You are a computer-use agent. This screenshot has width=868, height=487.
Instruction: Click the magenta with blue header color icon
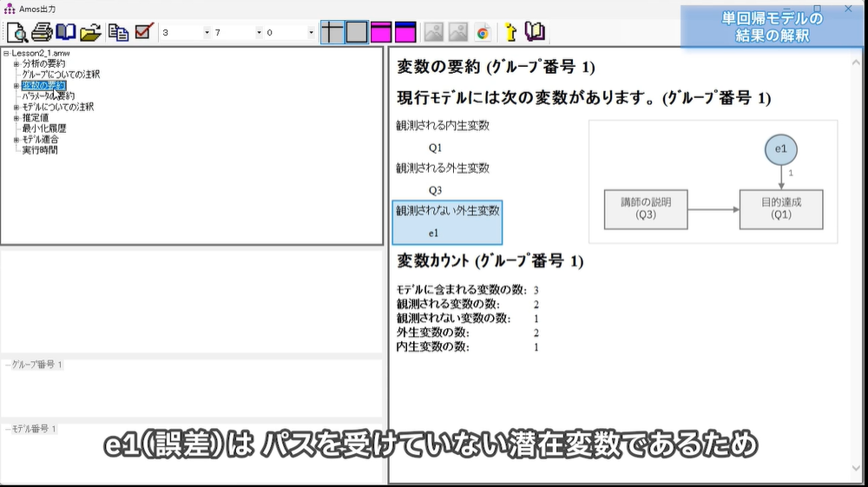click(405, 32)
